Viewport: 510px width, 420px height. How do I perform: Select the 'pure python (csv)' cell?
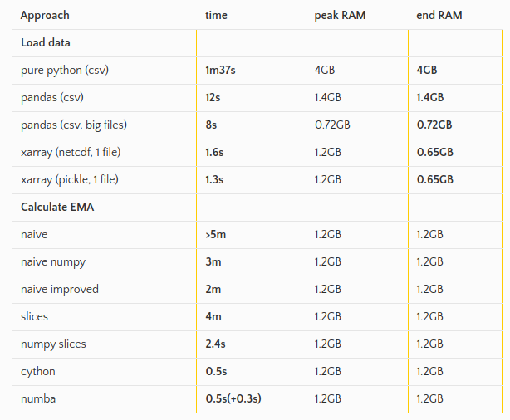[x=65, y=71]
